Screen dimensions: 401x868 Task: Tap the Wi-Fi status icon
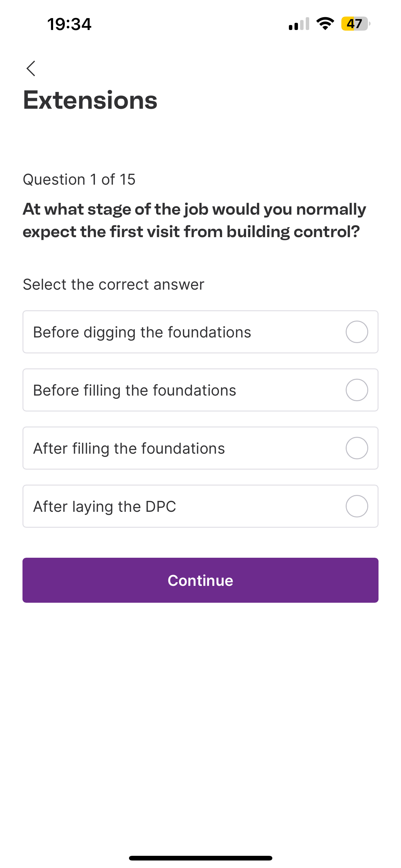pos(325,23)
